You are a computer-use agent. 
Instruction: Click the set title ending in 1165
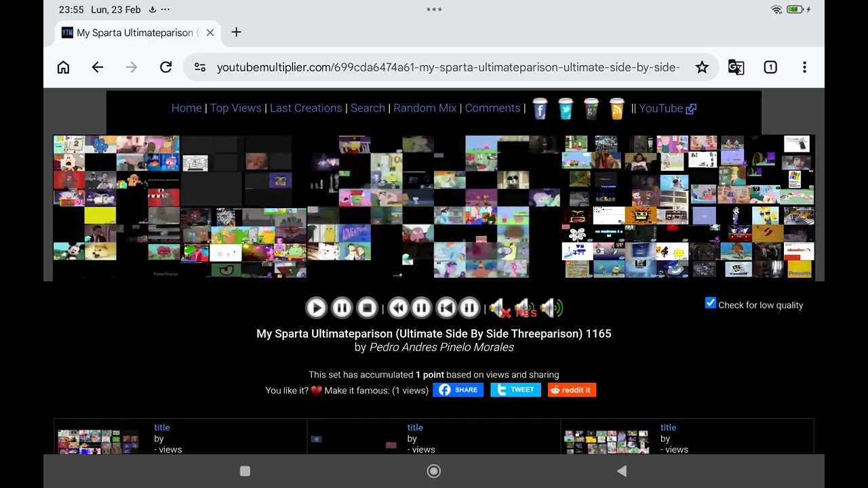click(x=434, y=333)
